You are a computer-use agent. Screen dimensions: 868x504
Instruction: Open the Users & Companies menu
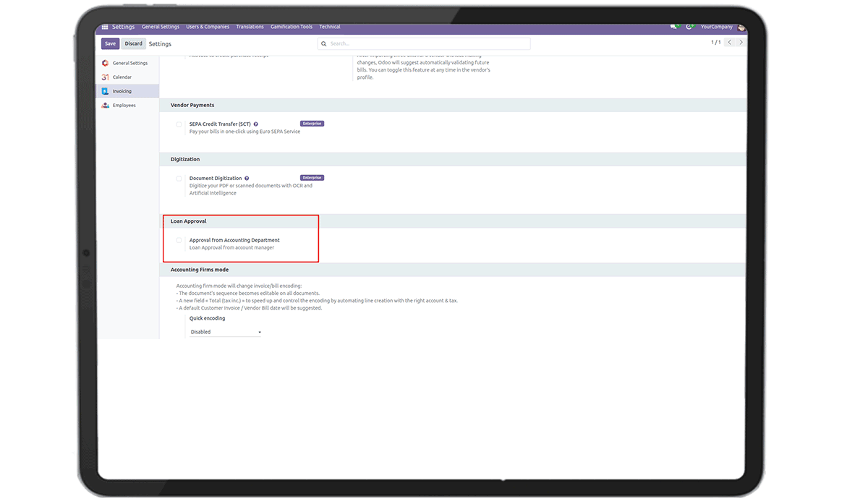[208, 27]
